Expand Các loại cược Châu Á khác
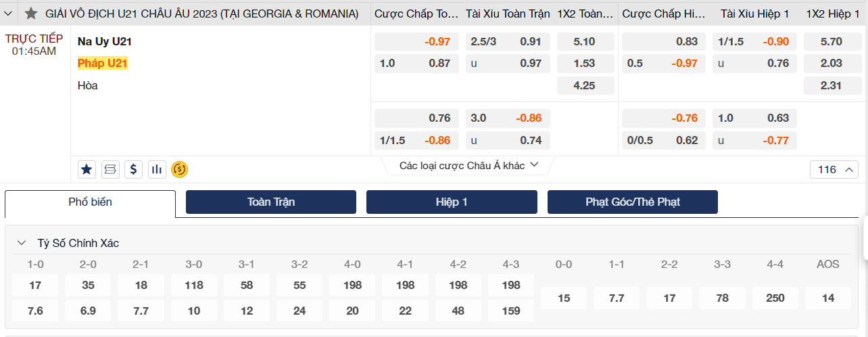 point(468,165)
